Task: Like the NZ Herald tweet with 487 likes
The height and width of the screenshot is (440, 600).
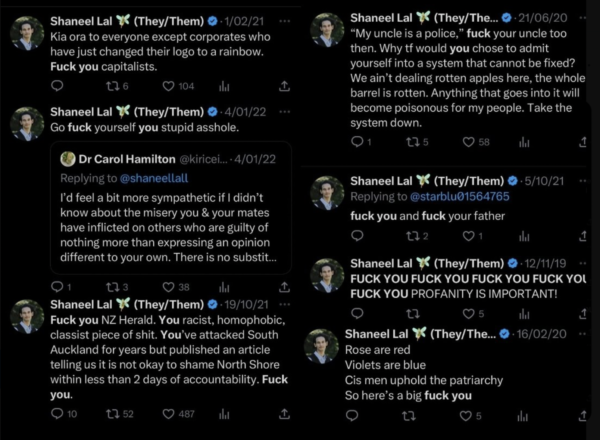Action: coord(168,414)
